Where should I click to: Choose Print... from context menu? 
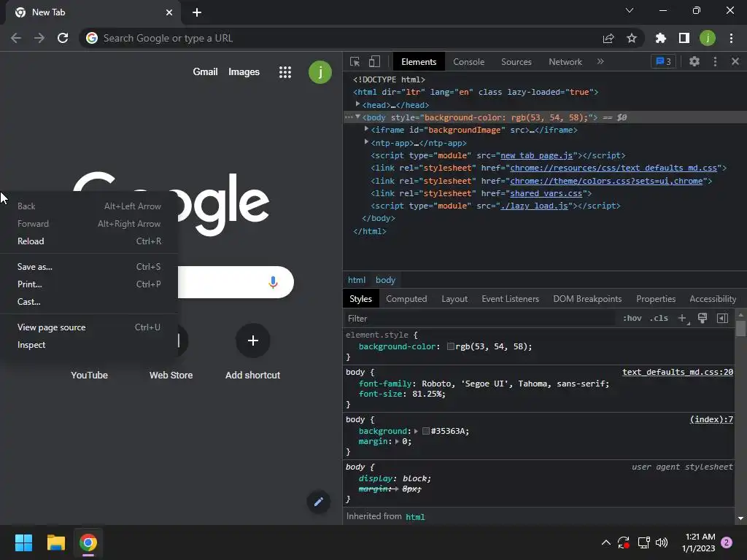coord(89,284)
